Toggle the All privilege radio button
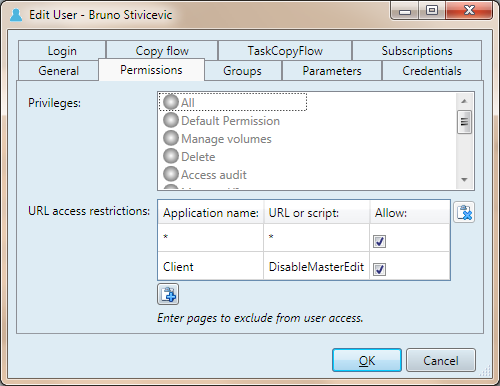 tap(171, 102)
